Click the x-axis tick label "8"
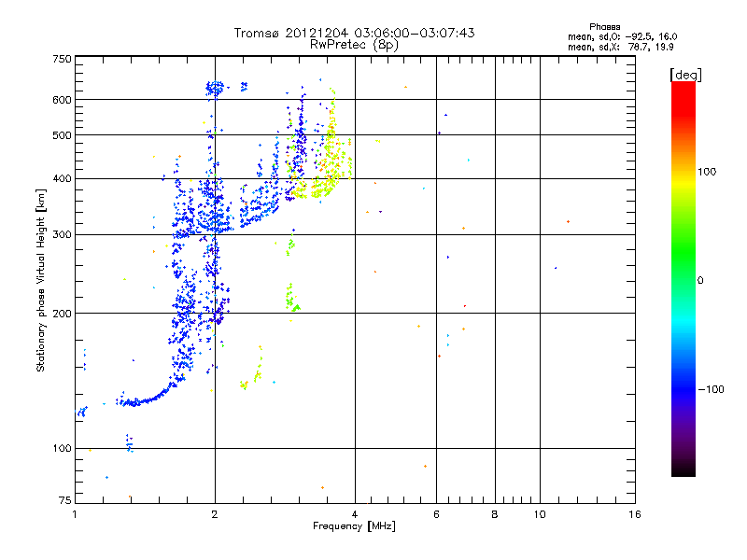 coord(495,514)
